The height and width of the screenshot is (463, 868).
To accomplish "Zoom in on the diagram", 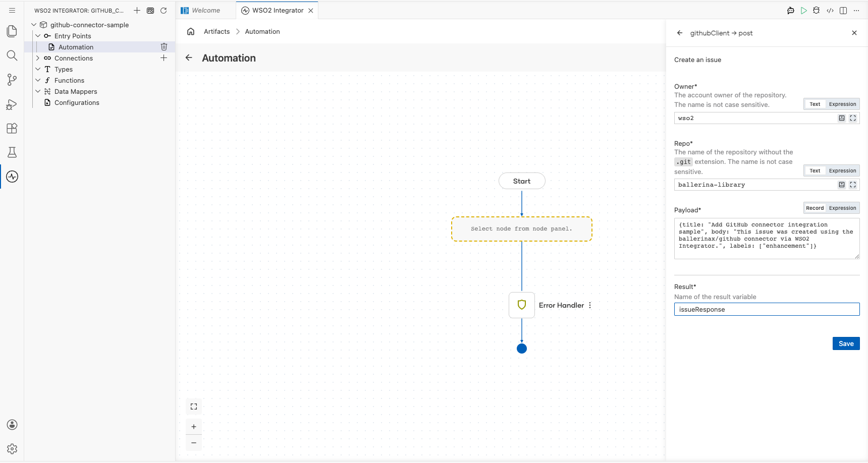I will [x=194, y=427].
